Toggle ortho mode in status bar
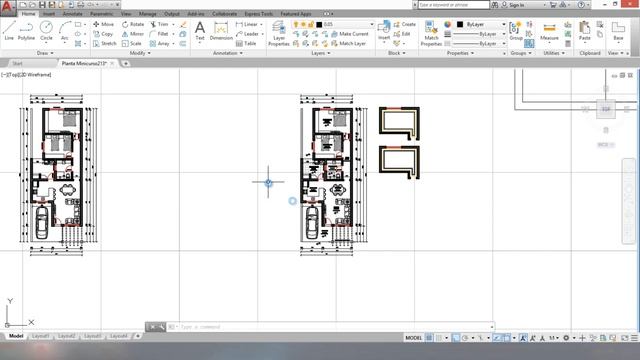The image size is (640, 360). (x=456, y=338)
